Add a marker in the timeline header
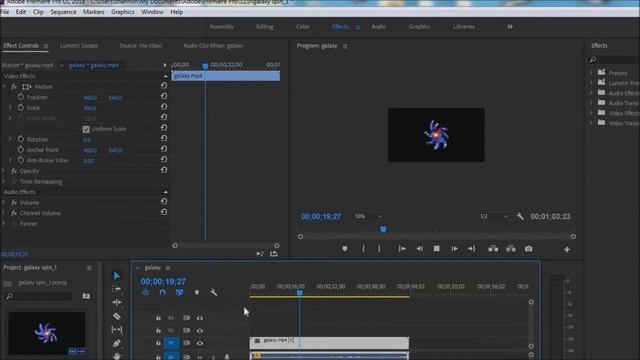Image resolution: width=640 pixels, height=360 pixels. pos(197,293)
